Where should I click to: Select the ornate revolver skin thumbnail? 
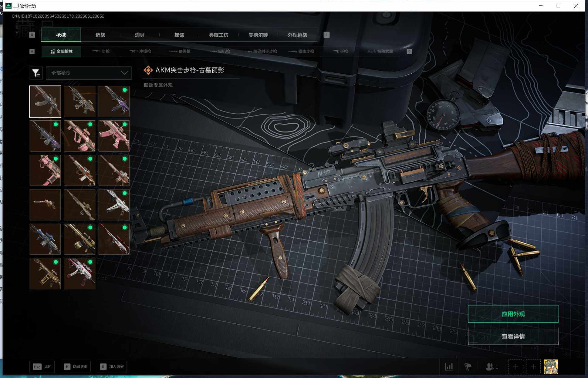45,205
